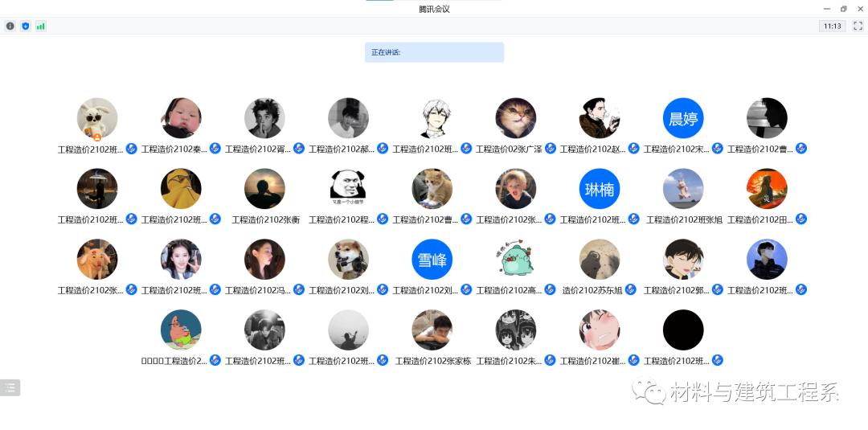Click the 11:13 meeting timer
Image resolution: width=868 pixels, height=430 pixels.
click(x=833, y=26)
